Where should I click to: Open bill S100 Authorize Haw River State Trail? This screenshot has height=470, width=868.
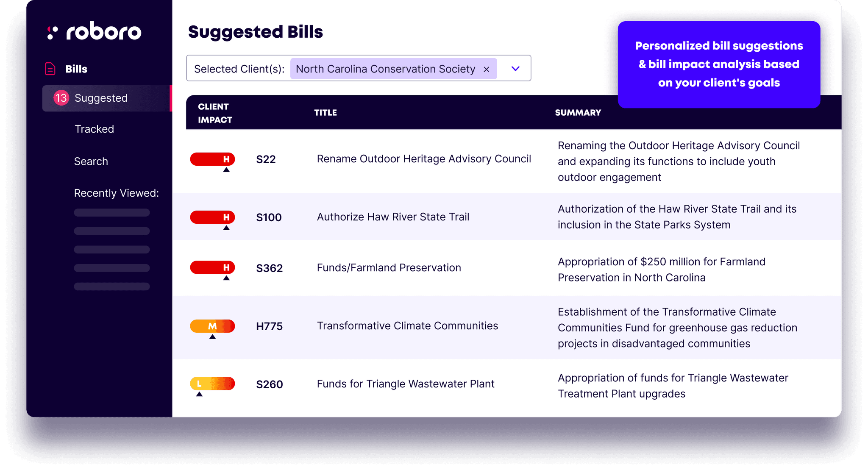coord(393,217)
